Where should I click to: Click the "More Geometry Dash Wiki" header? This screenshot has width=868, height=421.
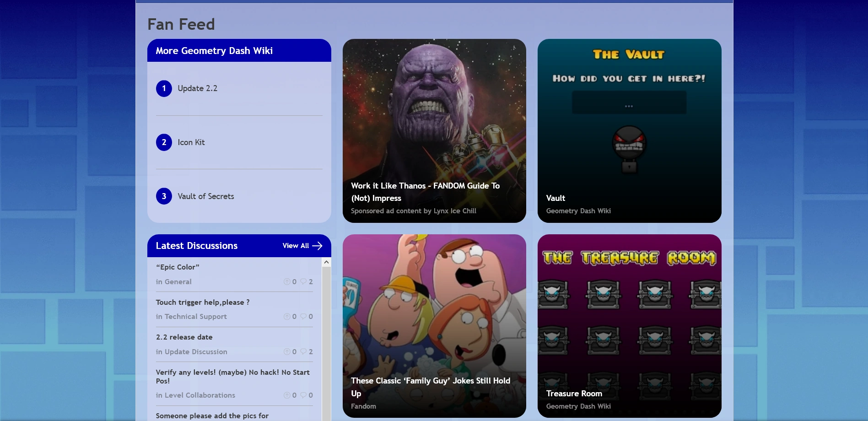[x=214, y=51]
